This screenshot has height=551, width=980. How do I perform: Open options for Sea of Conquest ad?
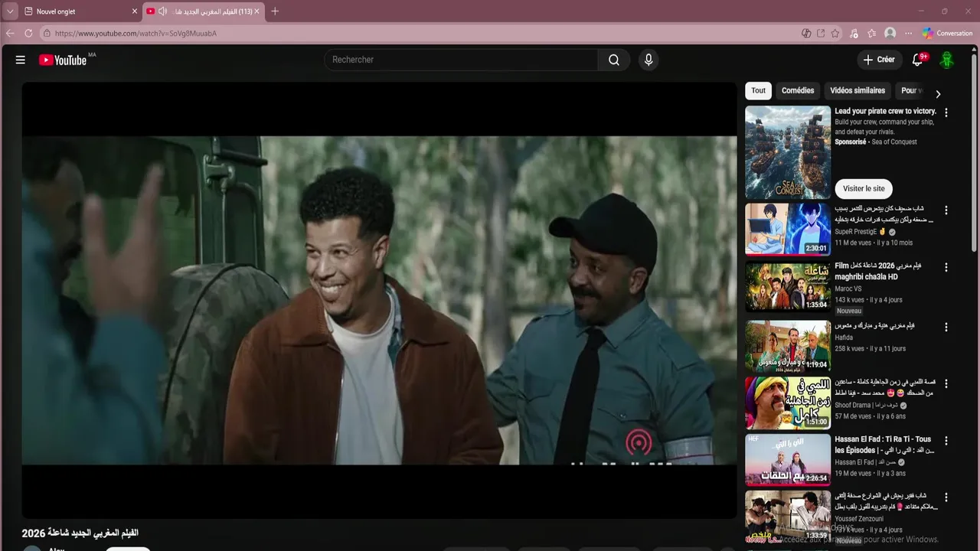[946, 112]
